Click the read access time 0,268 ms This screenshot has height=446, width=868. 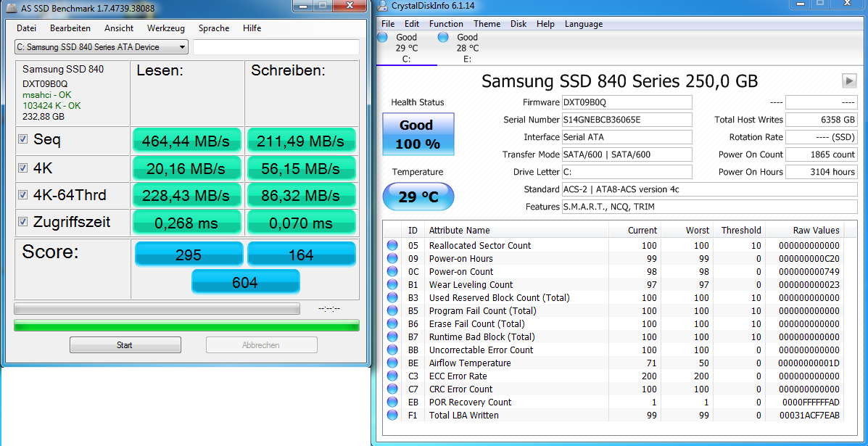186,223
